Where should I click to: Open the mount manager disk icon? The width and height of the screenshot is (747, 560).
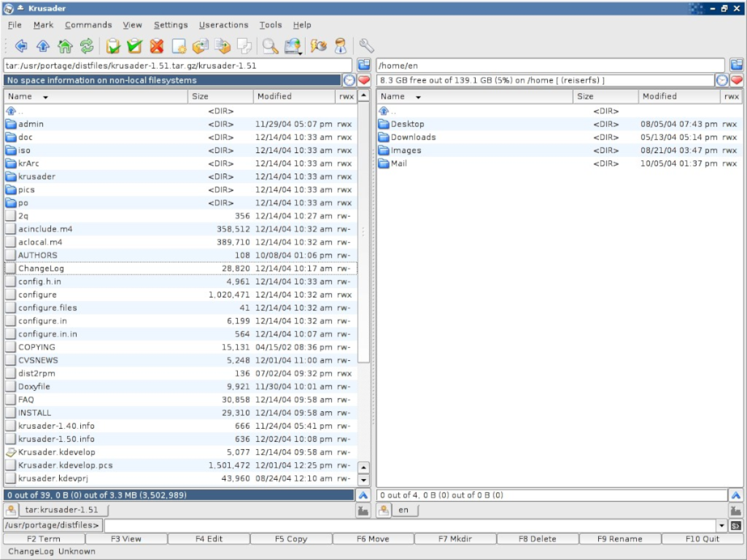pos(293,47)
